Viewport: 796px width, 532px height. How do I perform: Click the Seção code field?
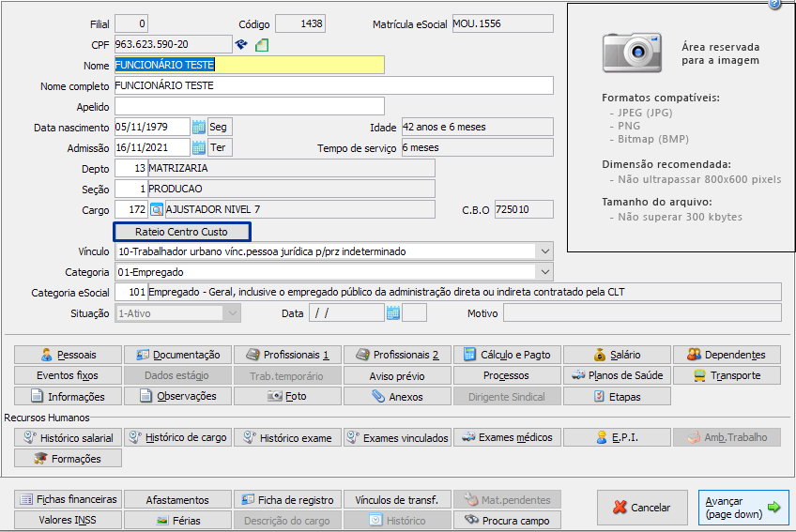click(x=131, y=189)
